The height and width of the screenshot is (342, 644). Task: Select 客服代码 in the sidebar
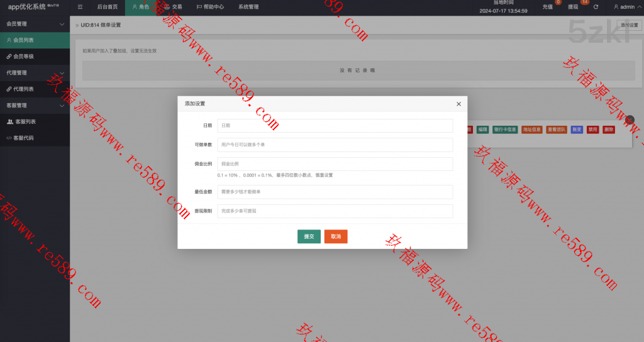(35, 138)
